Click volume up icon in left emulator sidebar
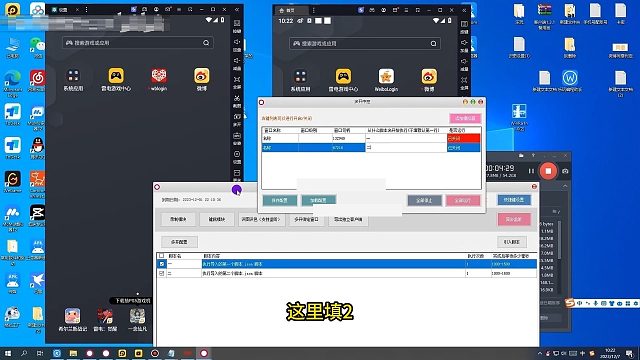The height and width of the screenshot is (360, 640). (x=237, y=42)
